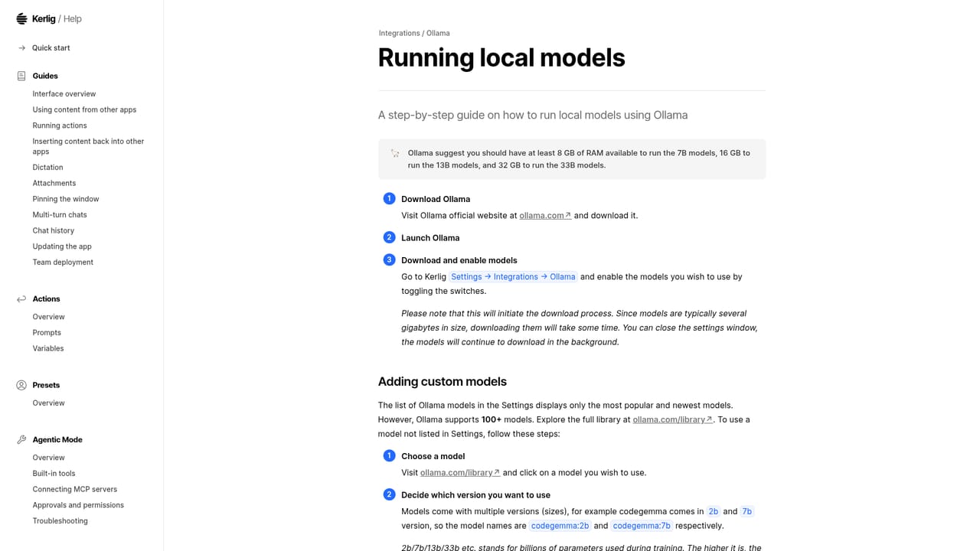
Task: Click the Agentic Mode wrench icon
Action: click(x=21, y=440)
